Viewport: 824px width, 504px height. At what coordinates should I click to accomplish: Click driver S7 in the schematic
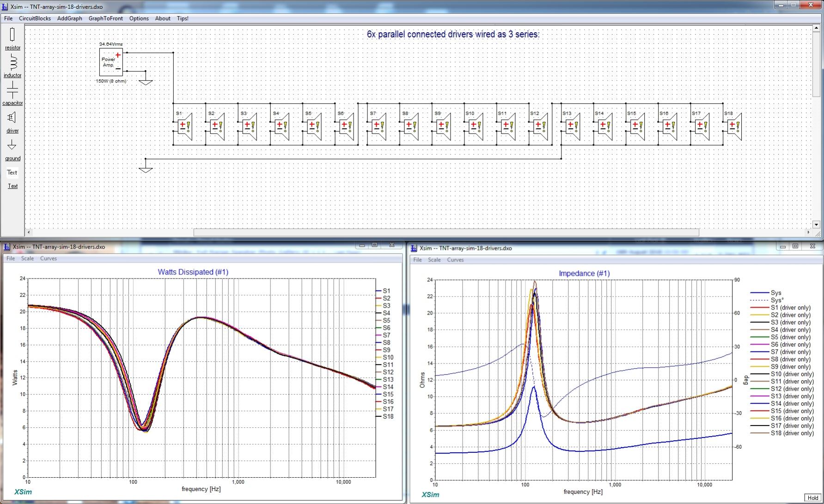point(378,126)
